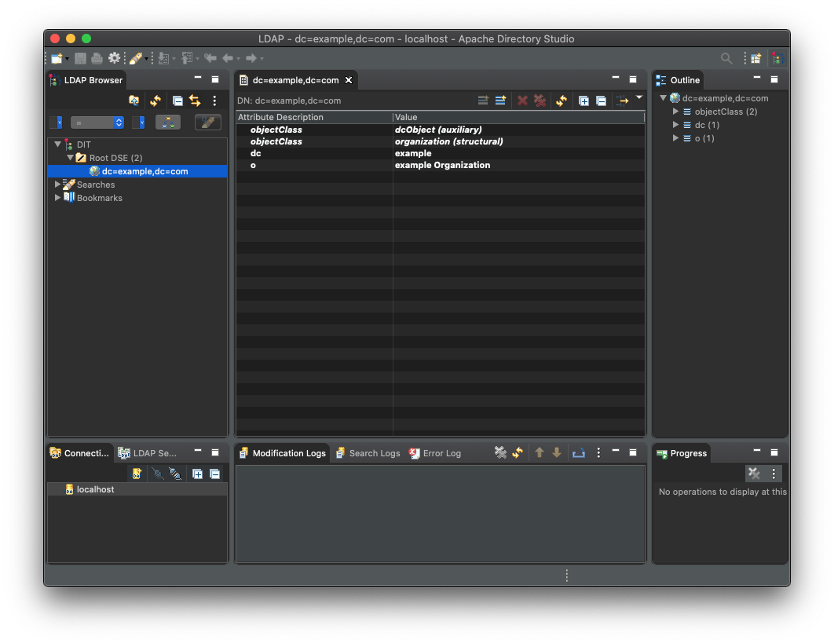The width and height of the screenshot is (834, 644).
Task: Expand the Searches node
Action: tap(58, 184)
